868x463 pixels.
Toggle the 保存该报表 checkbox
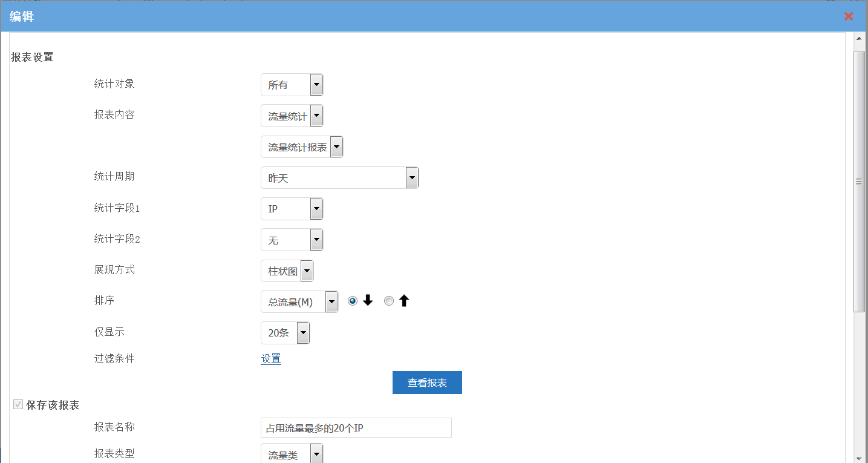(x=18, y=404)
